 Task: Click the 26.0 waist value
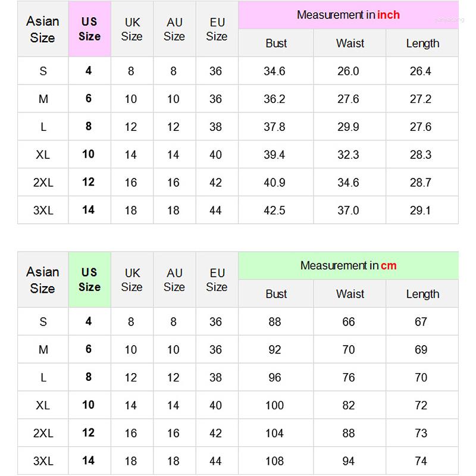[x=348, y=71]
